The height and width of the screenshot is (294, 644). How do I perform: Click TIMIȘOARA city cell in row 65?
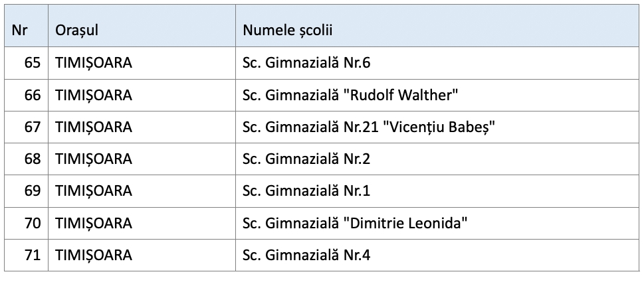click(94, 63)
